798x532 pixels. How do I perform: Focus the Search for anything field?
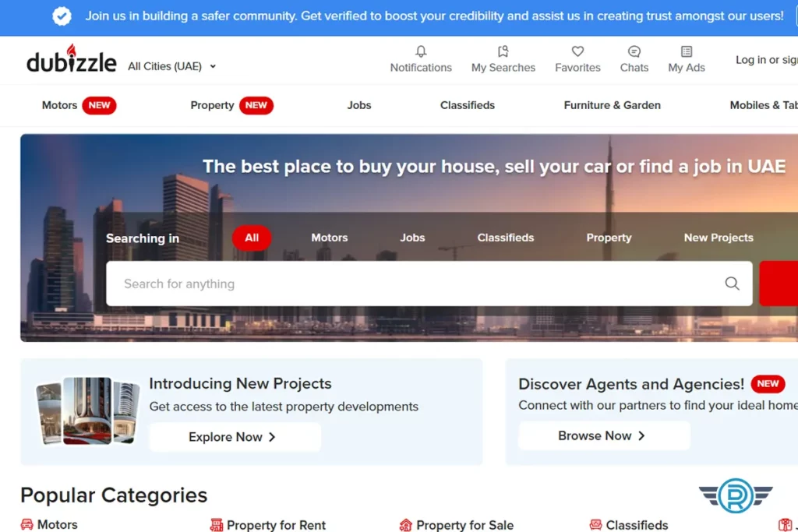click(x=429, y=284)
